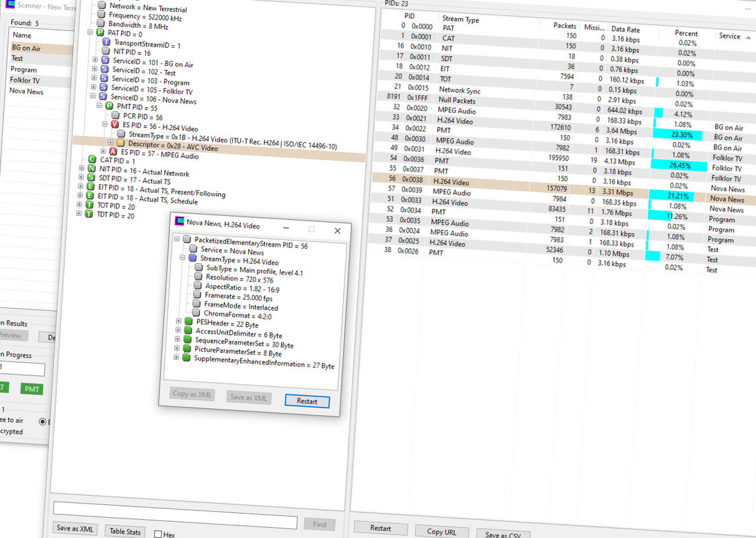The height and width of the screenshot is (538, 756).
Task: Click the AccessUnitDelimiter green icon
Action: tap(188, 331)
